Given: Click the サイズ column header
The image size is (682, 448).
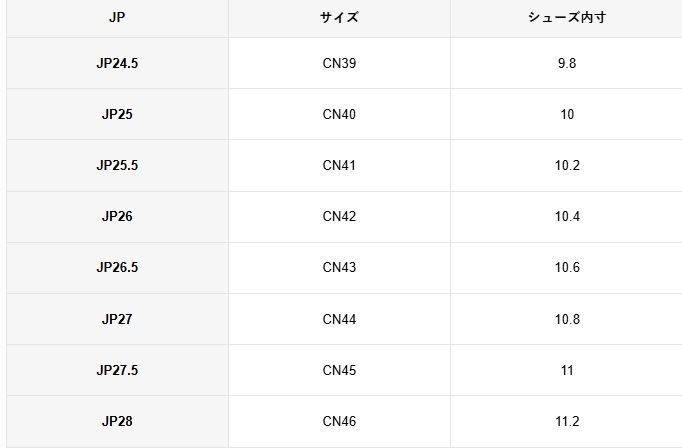Looking at the screenshot, I should pos(339,18).
